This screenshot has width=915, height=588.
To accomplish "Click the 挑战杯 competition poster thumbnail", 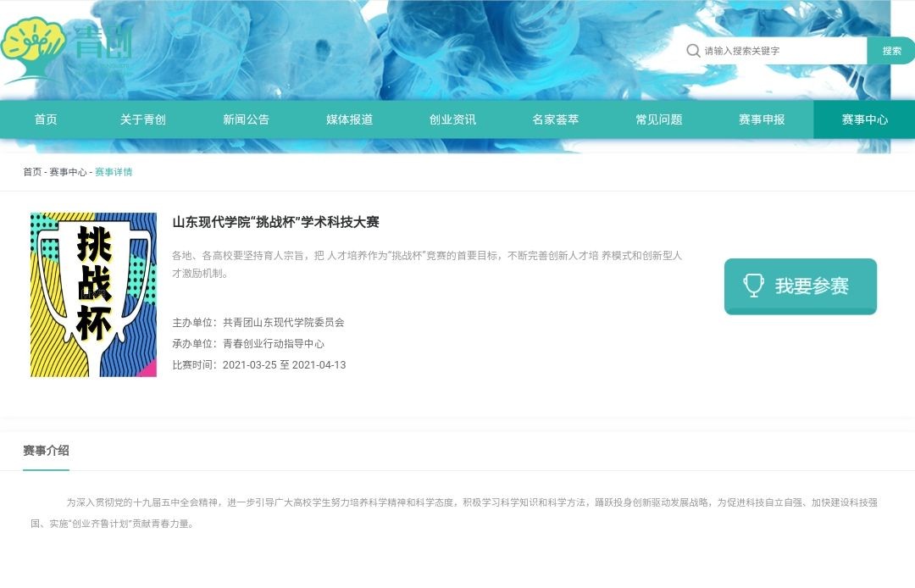I will [x=93, y=294].
